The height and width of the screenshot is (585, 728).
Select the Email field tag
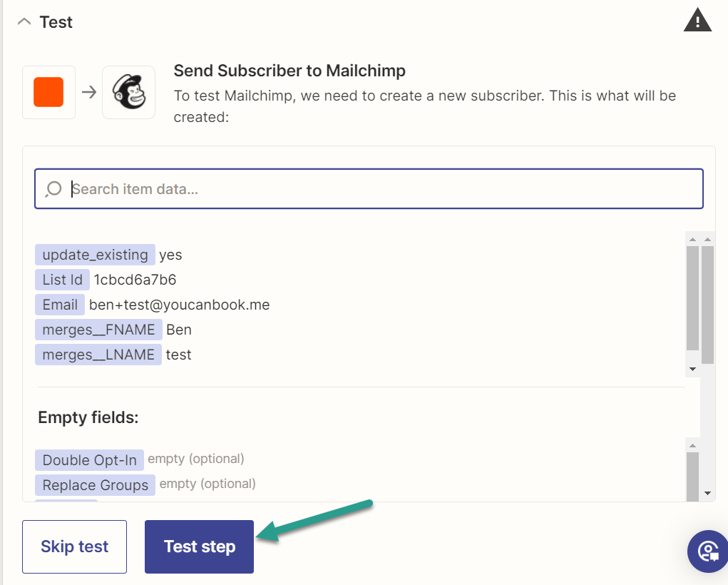(60, 305)
